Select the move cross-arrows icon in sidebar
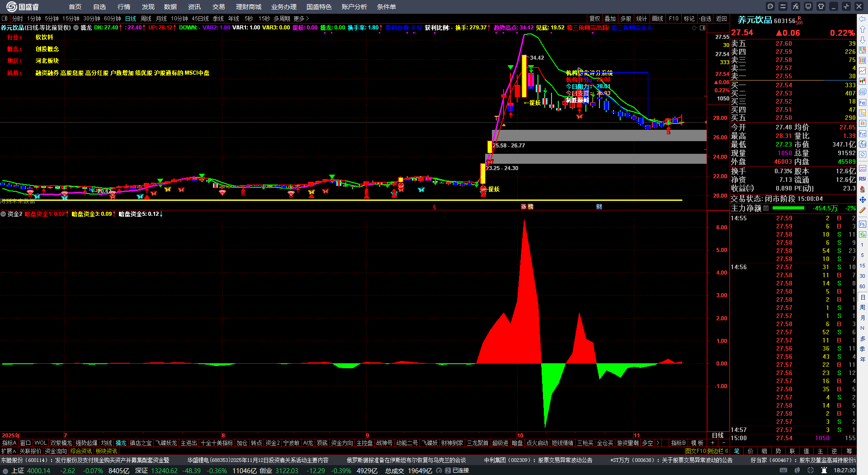Image resolution: width=868 pixels, height=475 pixels. click(x=863, y=199)
